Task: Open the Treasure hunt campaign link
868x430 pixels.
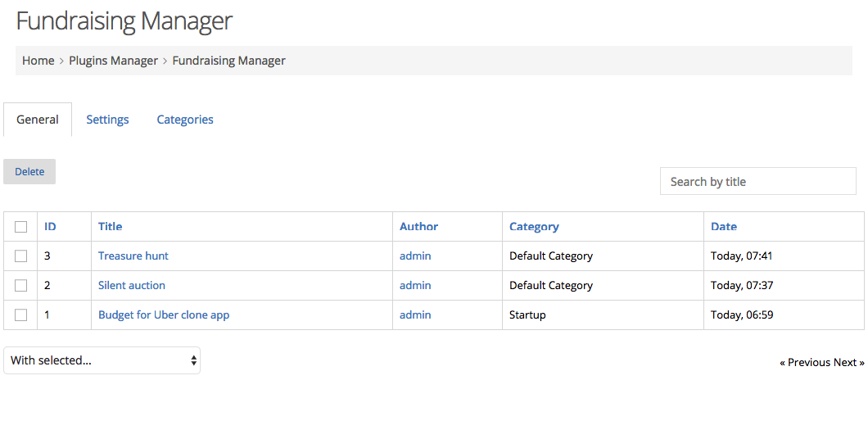Action: 133,256
